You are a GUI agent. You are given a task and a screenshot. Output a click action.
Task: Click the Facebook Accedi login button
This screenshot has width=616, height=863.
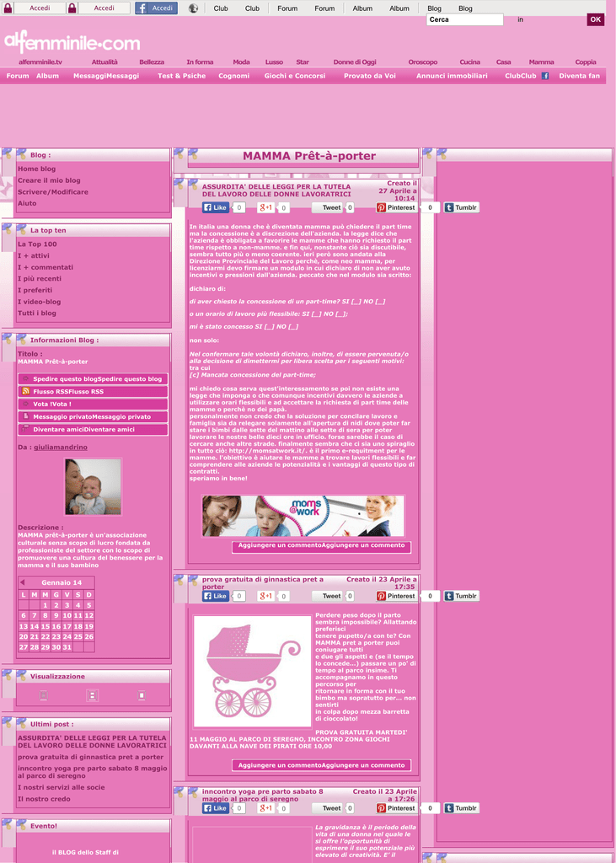point(156,8)
